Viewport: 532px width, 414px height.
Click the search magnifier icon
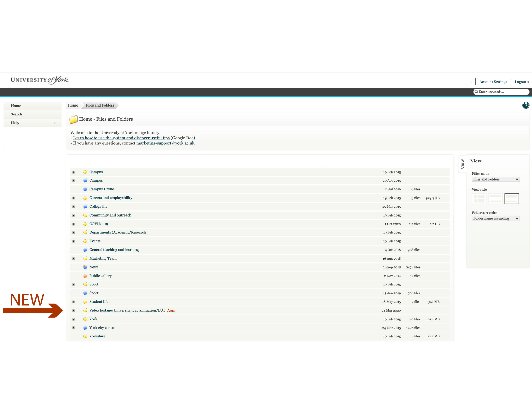pyautogui.click(x=476, y=92)
